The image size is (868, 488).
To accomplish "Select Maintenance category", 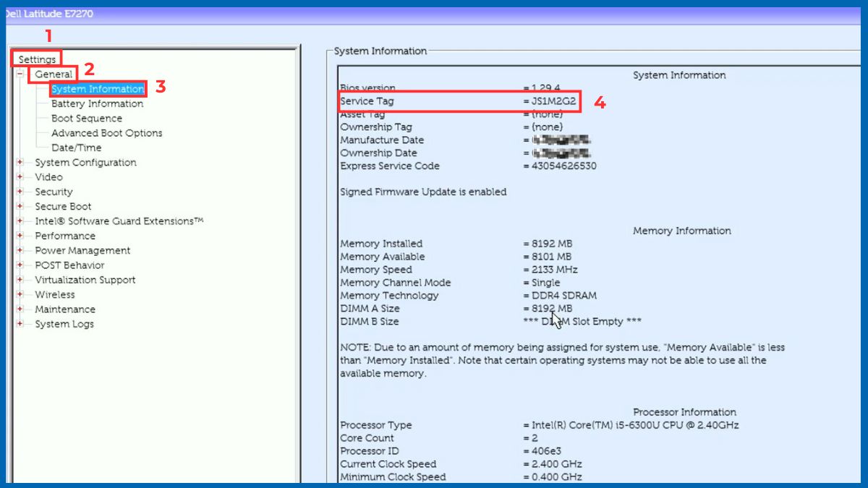I will [x=65, y=309].
